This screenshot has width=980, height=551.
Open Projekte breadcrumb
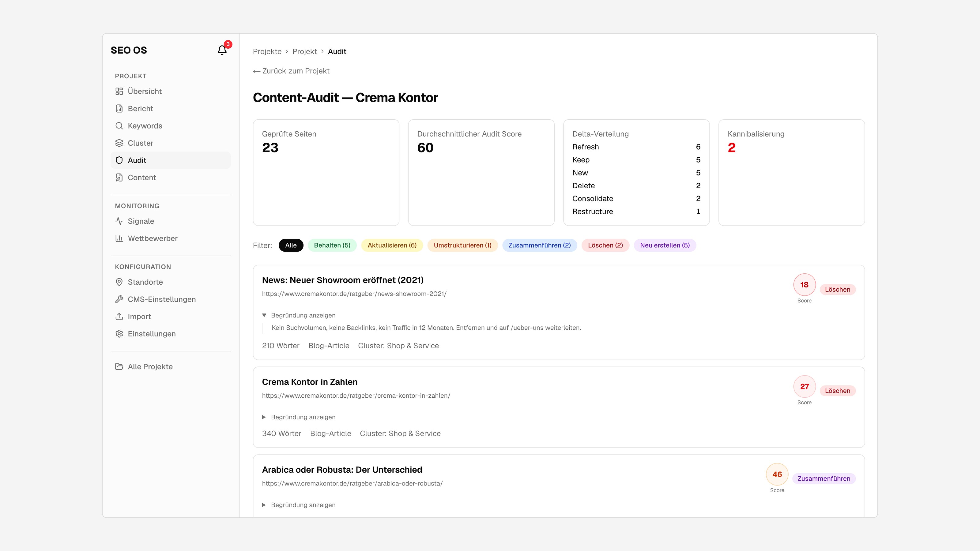click(267, 52)
